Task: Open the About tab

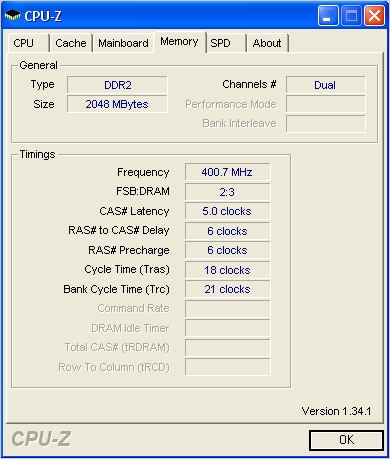Action: [x=267, y=43]
